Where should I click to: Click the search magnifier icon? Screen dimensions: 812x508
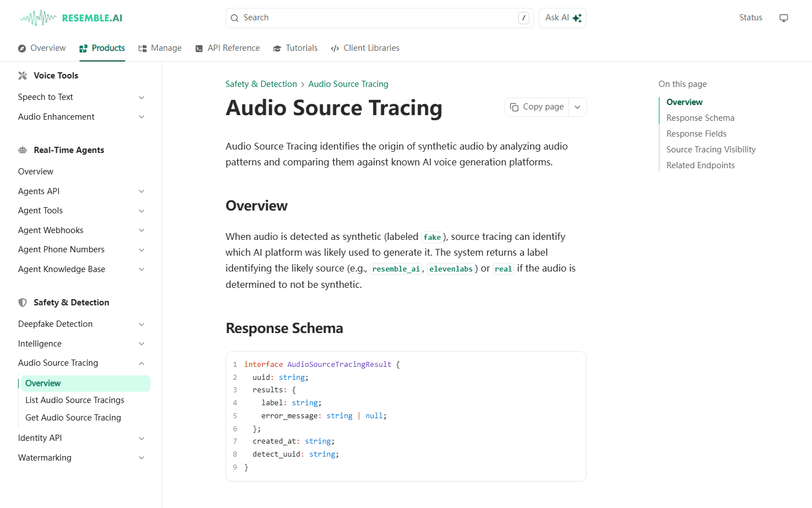235,18
